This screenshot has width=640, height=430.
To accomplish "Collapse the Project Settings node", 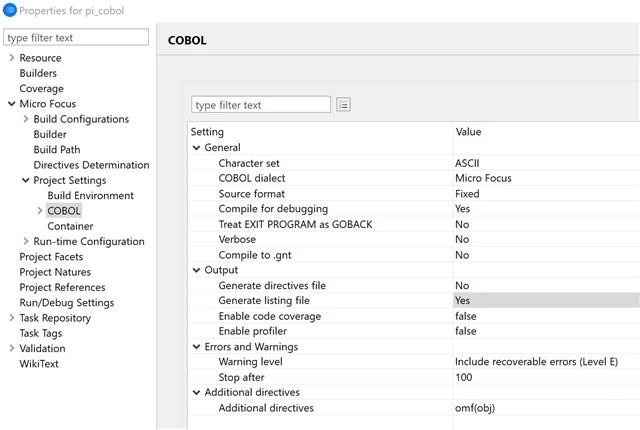I will point(26,180).
